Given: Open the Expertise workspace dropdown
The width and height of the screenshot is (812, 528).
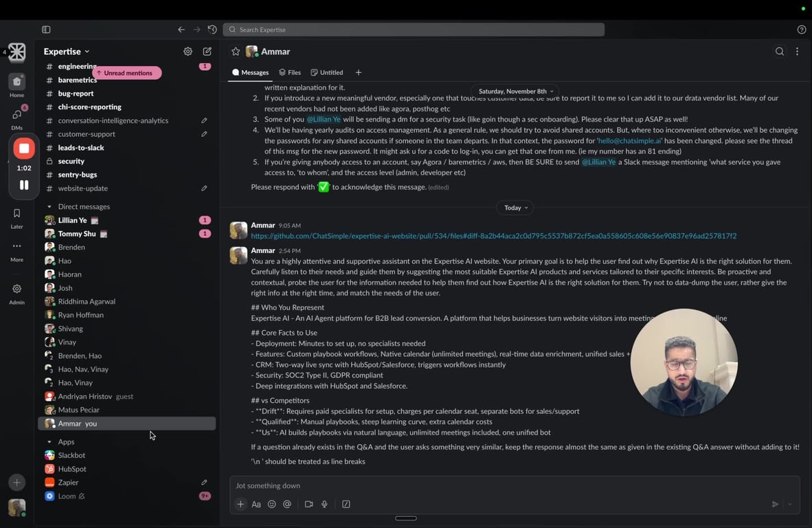Looking at the screenshot, I should tap(66, 52).
